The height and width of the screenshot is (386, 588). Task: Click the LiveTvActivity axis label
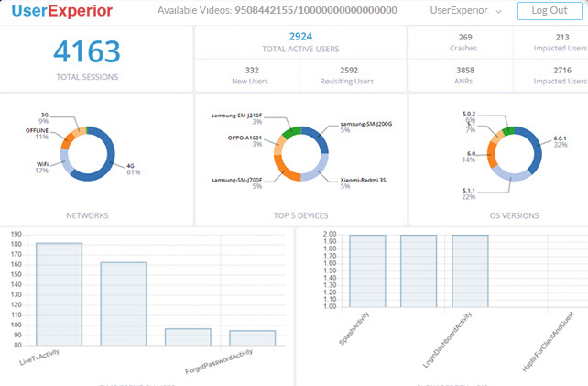[x=39, y=357]
